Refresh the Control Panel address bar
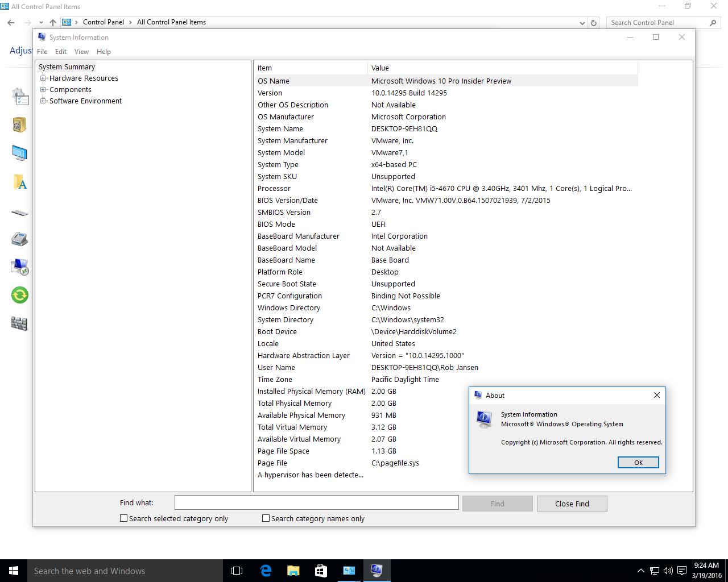The image size is (728, 582). coord(594,23)
